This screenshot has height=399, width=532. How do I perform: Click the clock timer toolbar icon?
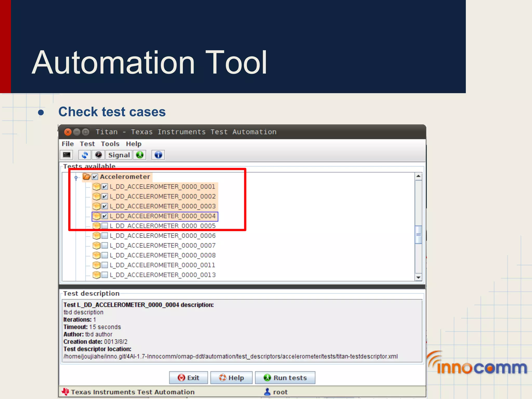[x=98, y=155]
